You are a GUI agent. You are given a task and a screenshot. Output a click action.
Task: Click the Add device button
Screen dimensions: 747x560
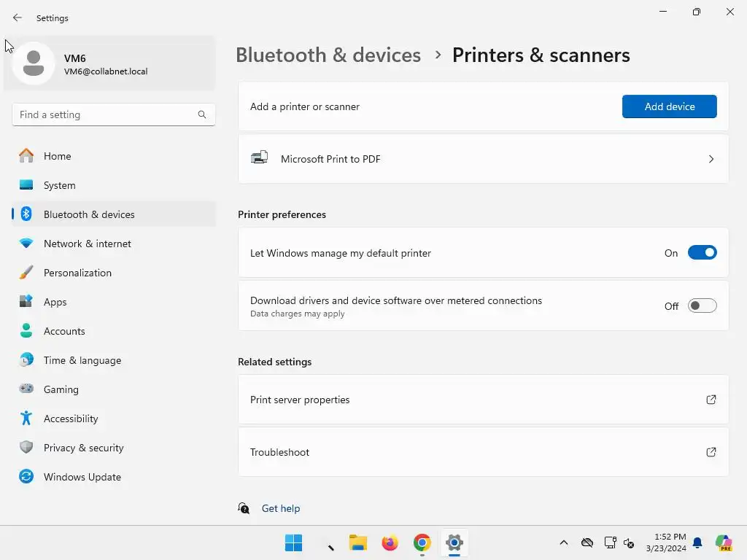pos(670,106)
